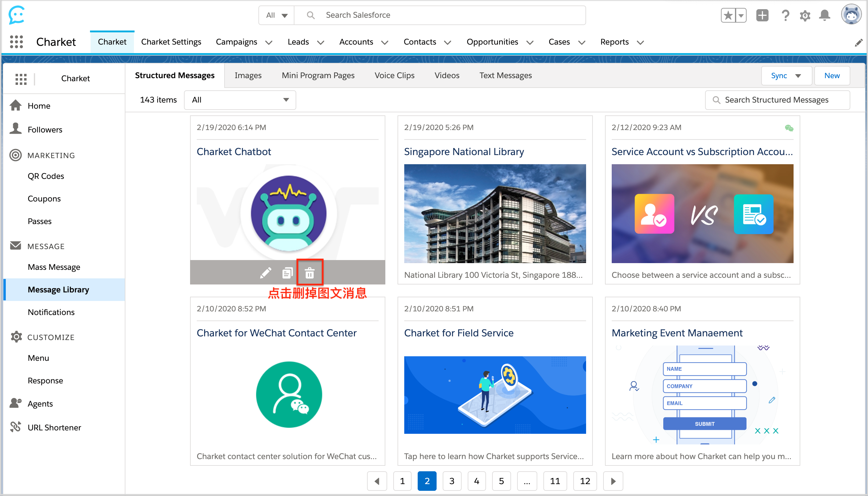Click the Charket sidebar grid icon
The image size is (868, 496).
[21, 79]
